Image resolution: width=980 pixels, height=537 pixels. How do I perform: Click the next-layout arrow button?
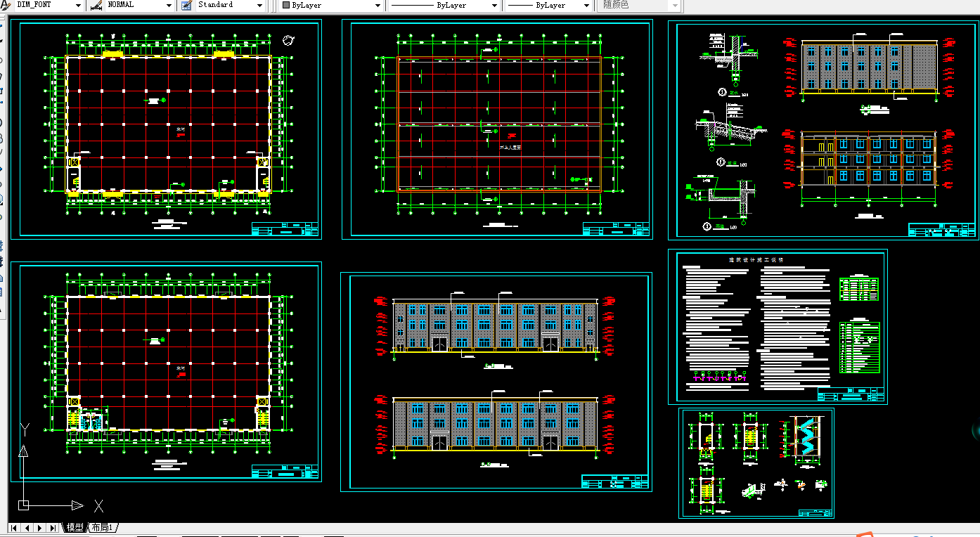pyautogui.click(x=40, y=527)
